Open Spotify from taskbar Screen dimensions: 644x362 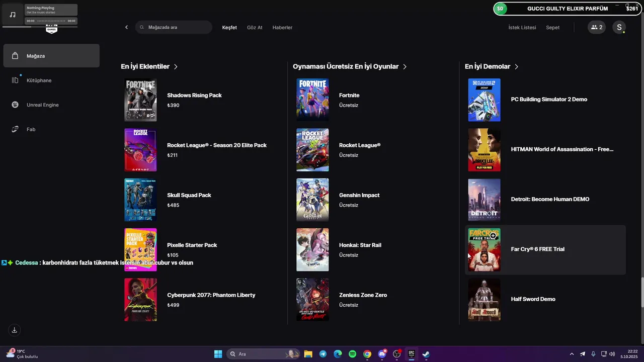(353, 354)
